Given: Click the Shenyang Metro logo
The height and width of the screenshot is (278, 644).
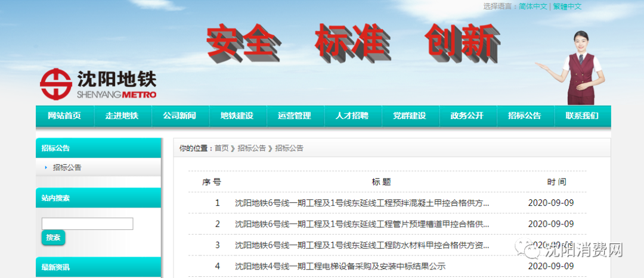Looking at the screenshot, I should [98, 85].
